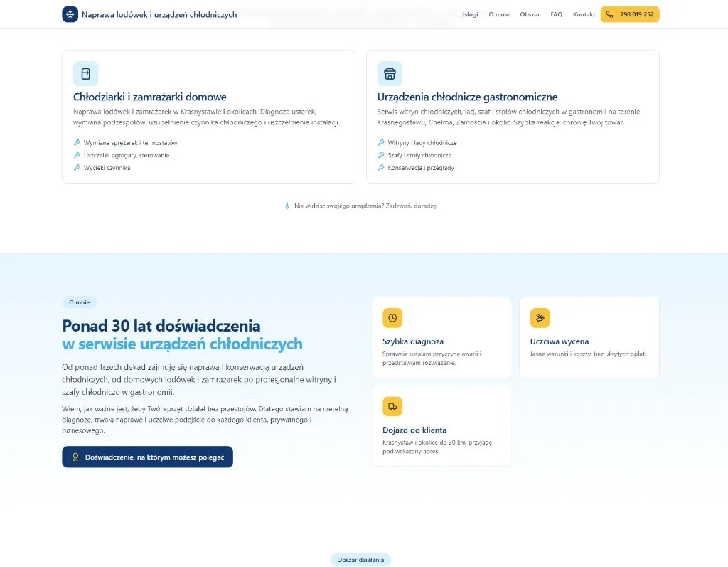728x567 pixels.
Task: Select Obszar in the top navigation
Action: pyautogui.click(x=530, y=14)
